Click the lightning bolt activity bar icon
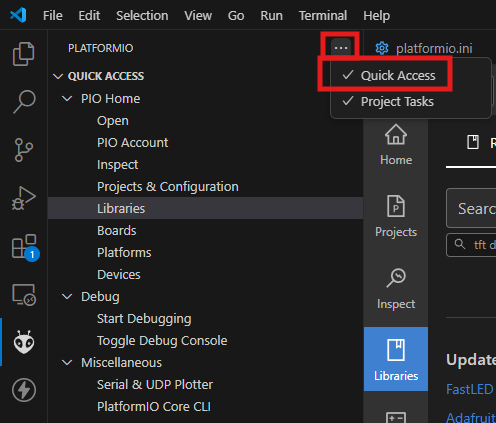 (24, 390)
